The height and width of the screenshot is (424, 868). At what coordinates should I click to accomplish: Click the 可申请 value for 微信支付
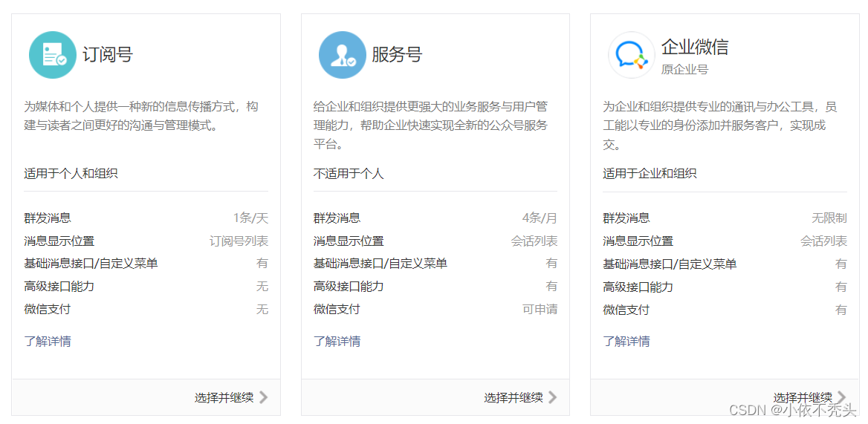click(x=540, y=309)
